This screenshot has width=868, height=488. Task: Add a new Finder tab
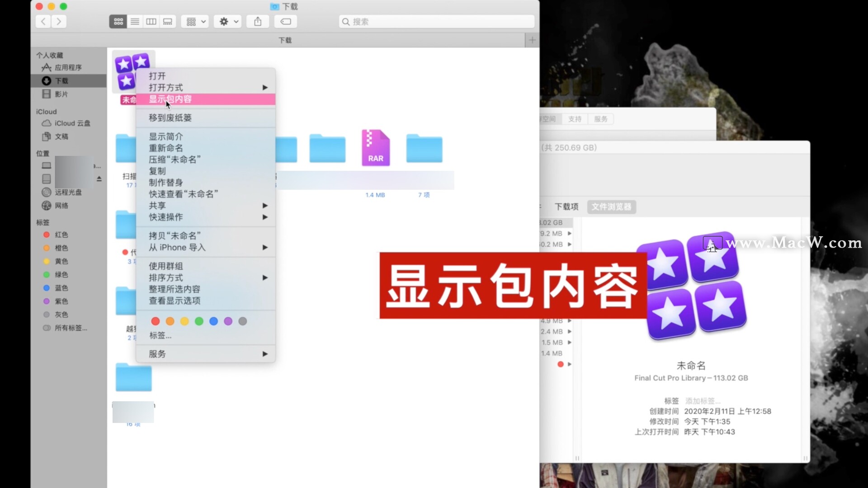[532, 40]
